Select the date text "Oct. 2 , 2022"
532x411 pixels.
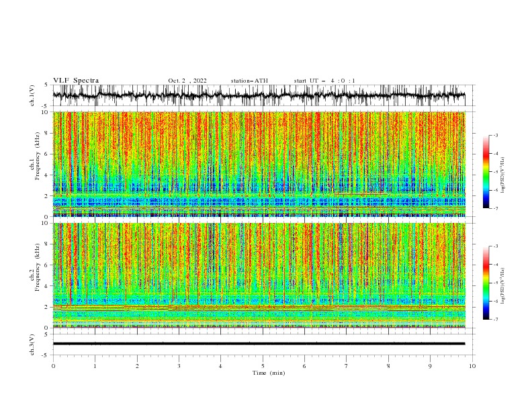(x=187, y=81)
